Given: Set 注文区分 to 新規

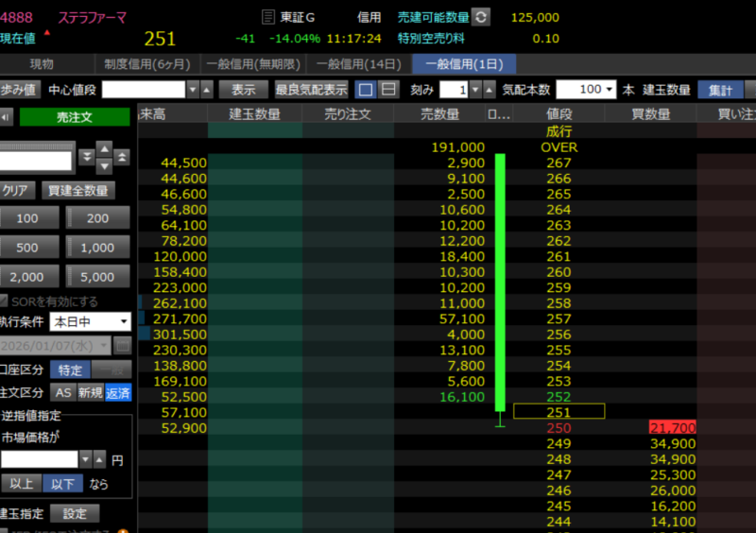Looking at the screenshot, I should point(91,392).
